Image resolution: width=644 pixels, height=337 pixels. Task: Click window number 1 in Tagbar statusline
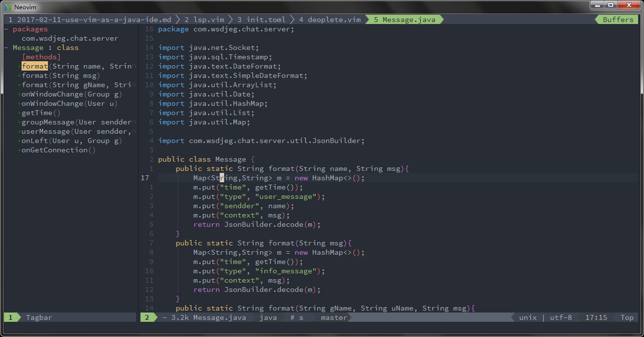coord(10,317)
